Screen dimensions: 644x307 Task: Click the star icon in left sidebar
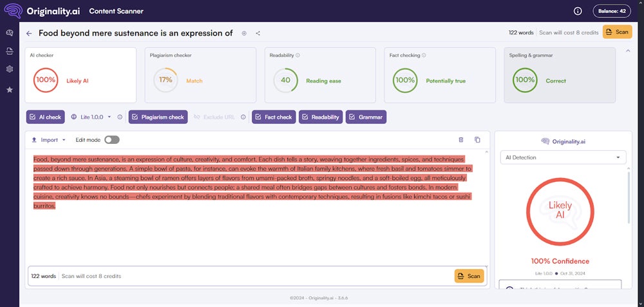(10, 90)
